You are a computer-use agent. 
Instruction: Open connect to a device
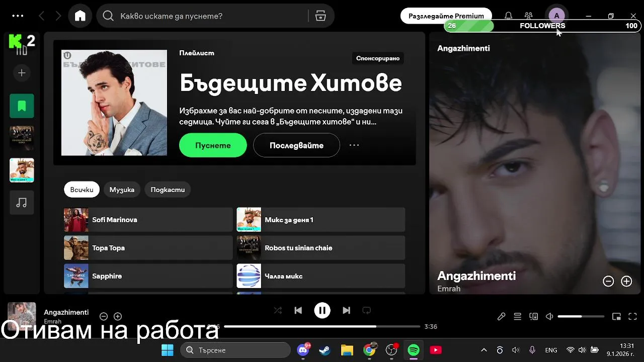(x=533, y=316)
